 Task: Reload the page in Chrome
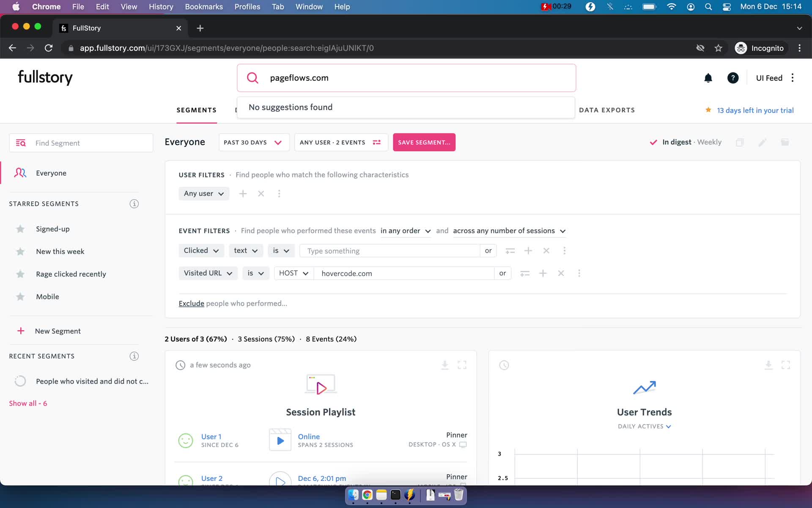pyautogui.click(x=49, y=48)
